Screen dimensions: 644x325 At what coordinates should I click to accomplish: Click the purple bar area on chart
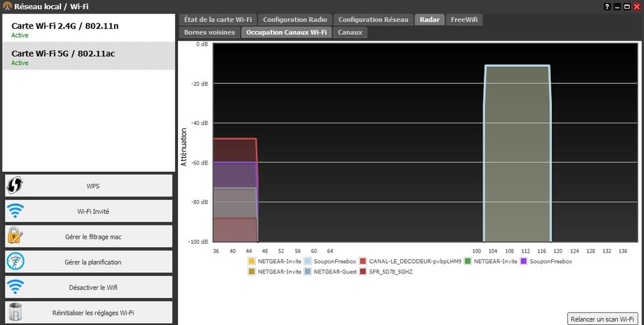pyautogui.click(x=235, y=175)
